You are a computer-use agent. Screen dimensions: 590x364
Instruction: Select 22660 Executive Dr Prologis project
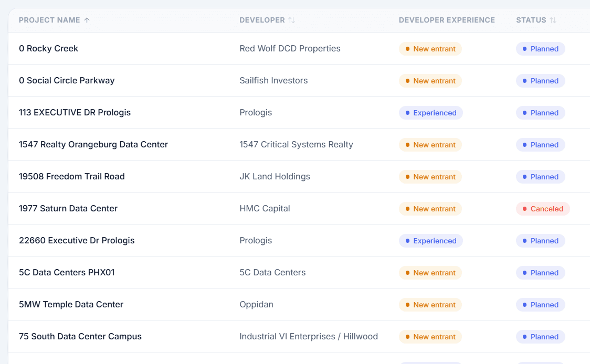[x=77, y=240]
